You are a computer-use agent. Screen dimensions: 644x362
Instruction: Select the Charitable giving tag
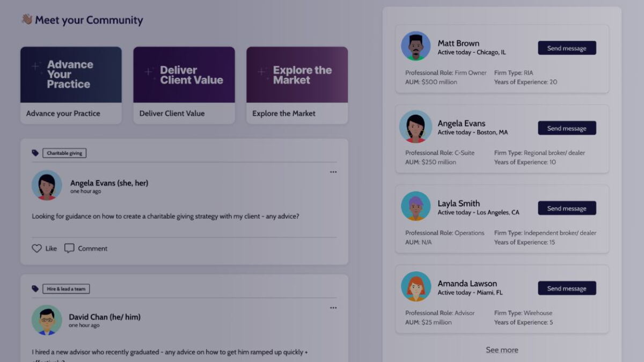click(64, 153)
